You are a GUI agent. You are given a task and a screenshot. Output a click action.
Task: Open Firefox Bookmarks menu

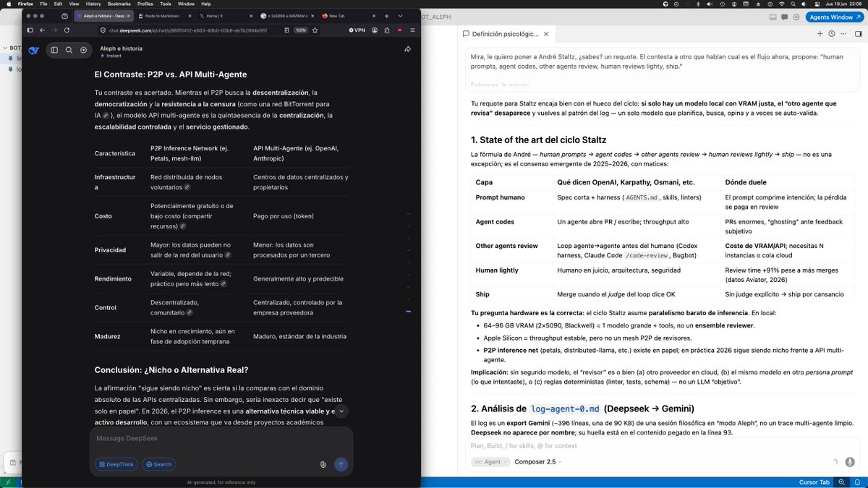[x=119, y=4]
